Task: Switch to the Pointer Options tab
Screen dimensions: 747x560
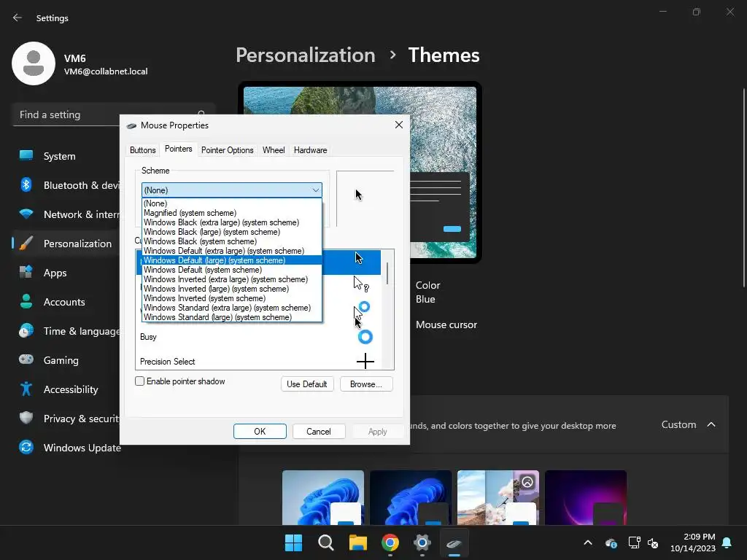Action: tap(228, 150)
